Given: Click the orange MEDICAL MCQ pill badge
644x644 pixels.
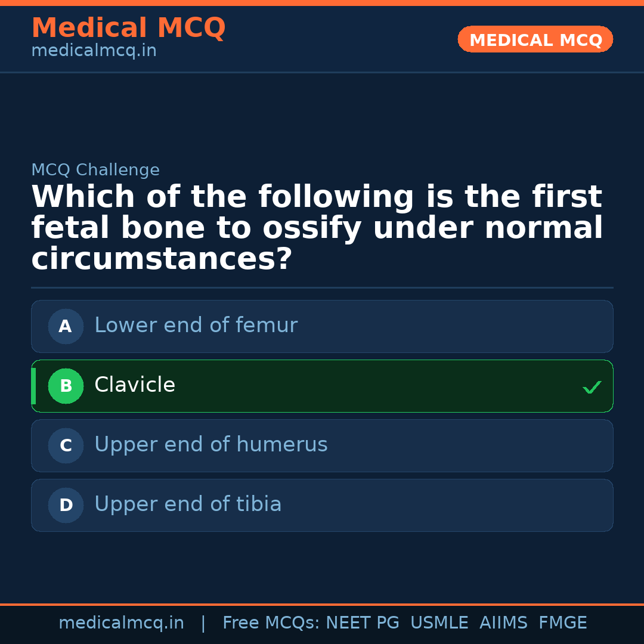Looking at the screenshot, I should click(x=535, y=39).
